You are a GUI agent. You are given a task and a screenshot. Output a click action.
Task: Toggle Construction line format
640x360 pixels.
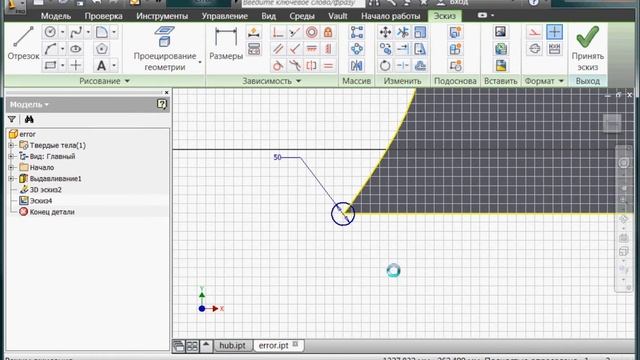click(x=534, y=32)
